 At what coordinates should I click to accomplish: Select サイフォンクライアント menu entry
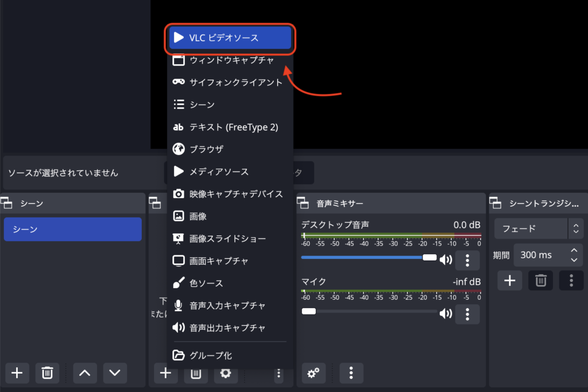click(230, 83)
